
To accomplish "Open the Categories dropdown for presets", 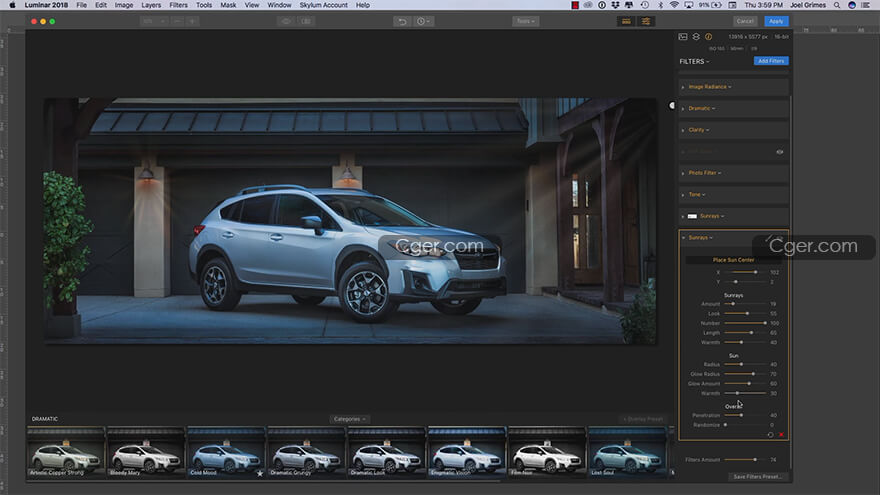I will pos(349,419).
